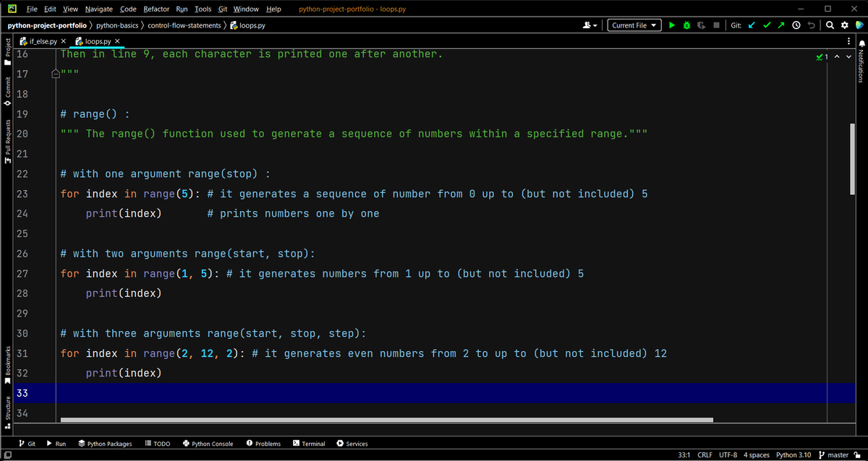Viewport: 868px width, 461px height.
Task: Fold the docstring region at line 17
Action: click(x=55, y=73)
